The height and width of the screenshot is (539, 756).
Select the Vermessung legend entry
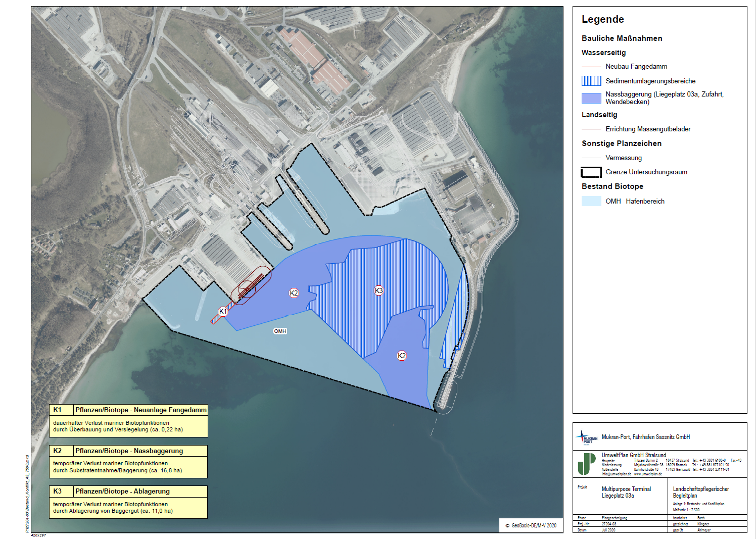[624, 158]
